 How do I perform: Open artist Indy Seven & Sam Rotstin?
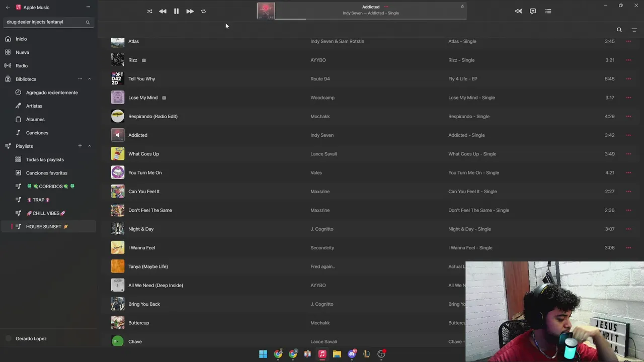coord(337,41)
